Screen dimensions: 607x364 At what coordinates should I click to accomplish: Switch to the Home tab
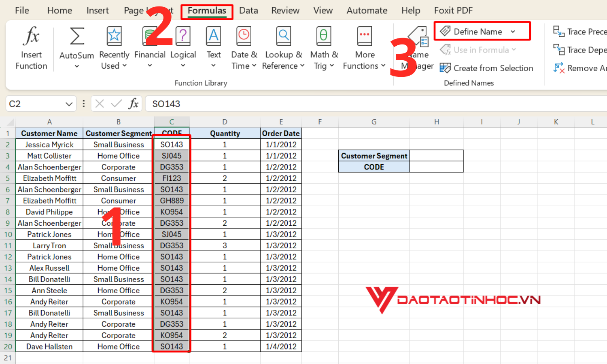[59, 11]
